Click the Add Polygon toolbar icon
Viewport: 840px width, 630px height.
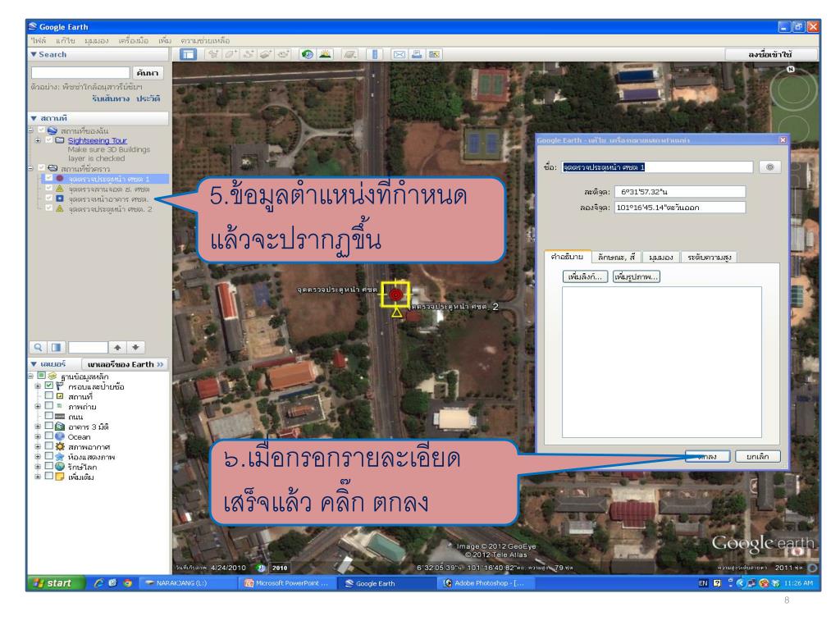pos(231,54)
